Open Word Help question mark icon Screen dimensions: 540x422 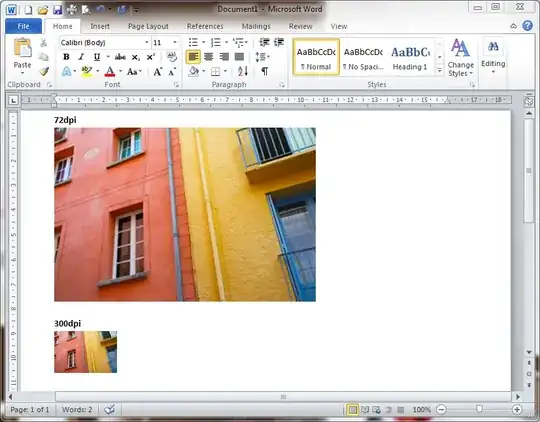pyautogui.click(x=527, y=26)
